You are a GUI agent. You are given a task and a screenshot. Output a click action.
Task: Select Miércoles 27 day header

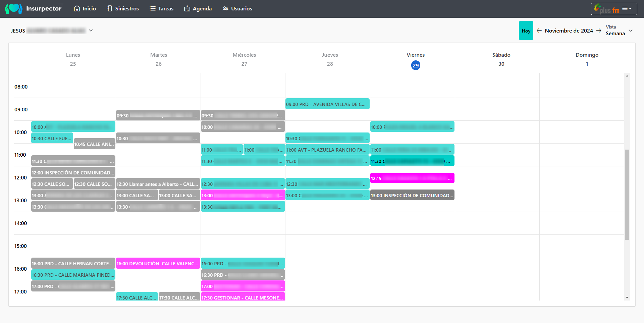click(244, 59)
